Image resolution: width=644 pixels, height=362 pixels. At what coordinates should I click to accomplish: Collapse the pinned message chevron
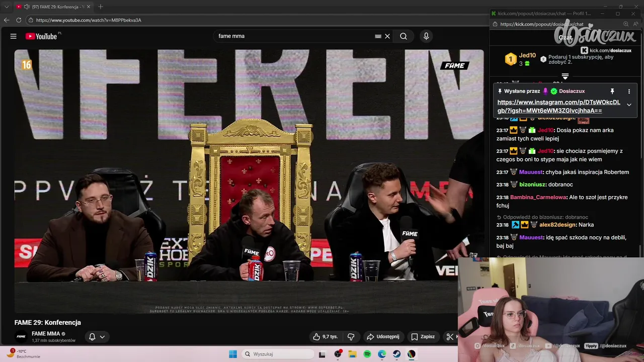click(629, 105)
